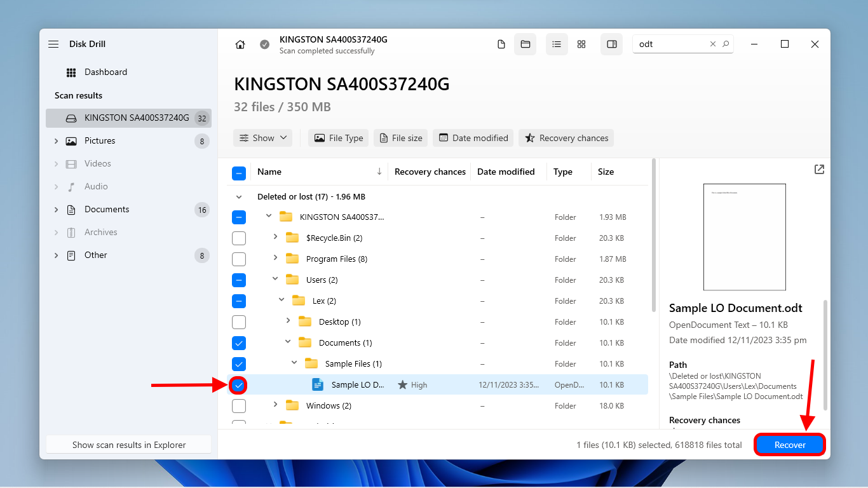
Task: Click the Program Files folder icon
Action: (x=292, y=259)
